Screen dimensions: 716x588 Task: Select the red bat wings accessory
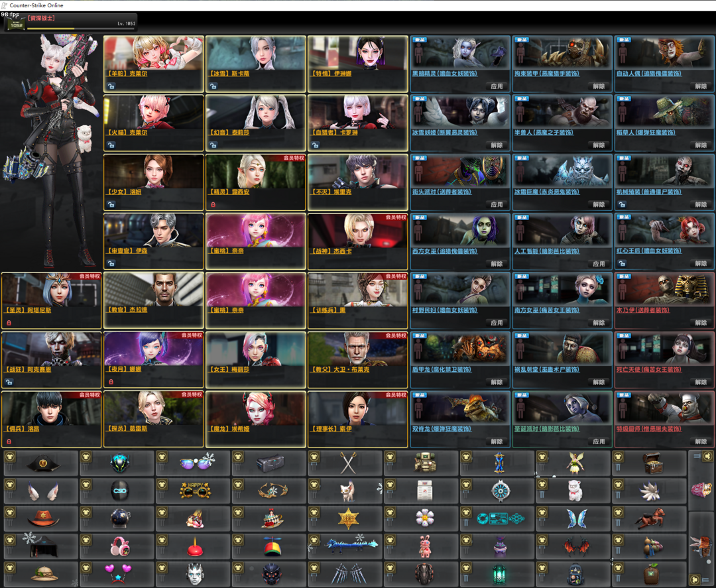pyautogui.click(x=576, y=546)
